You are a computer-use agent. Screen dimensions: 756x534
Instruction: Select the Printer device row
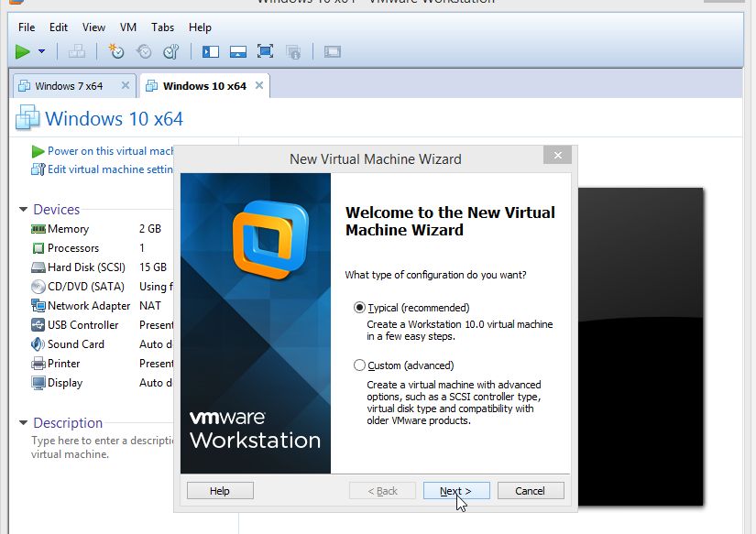(101, 364)
